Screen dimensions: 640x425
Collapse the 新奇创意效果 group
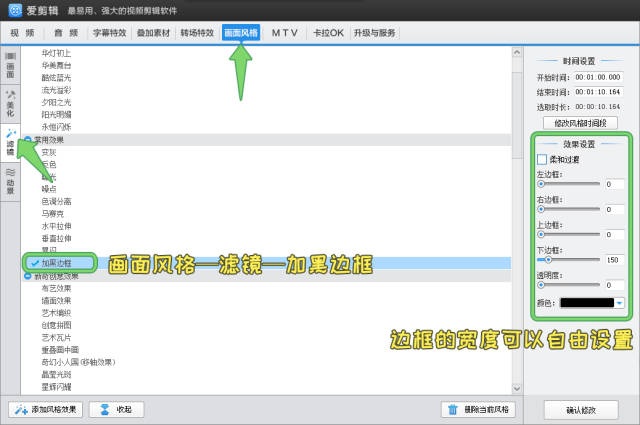tap(28, 276)
